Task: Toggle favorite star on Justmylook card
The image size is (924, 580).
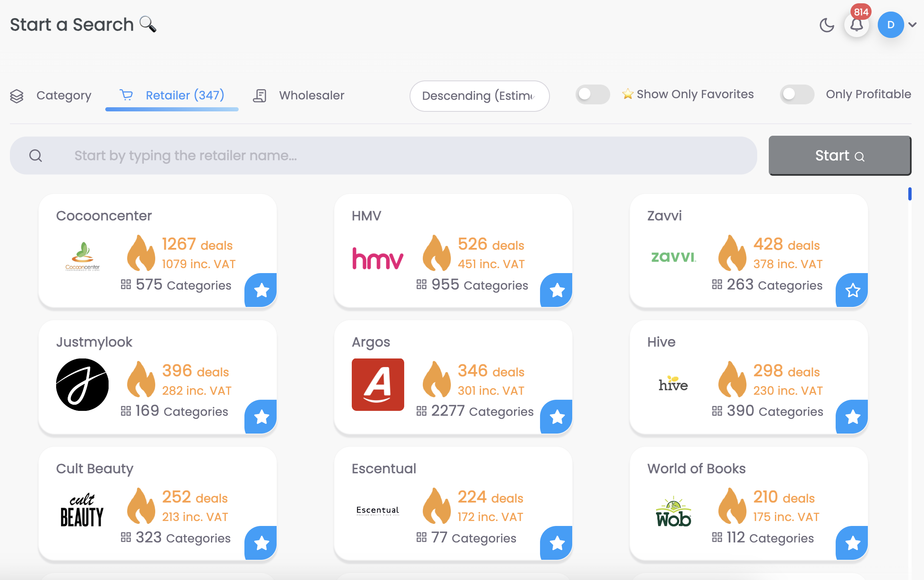Action: pyautogui.click(x=261, y=417)
